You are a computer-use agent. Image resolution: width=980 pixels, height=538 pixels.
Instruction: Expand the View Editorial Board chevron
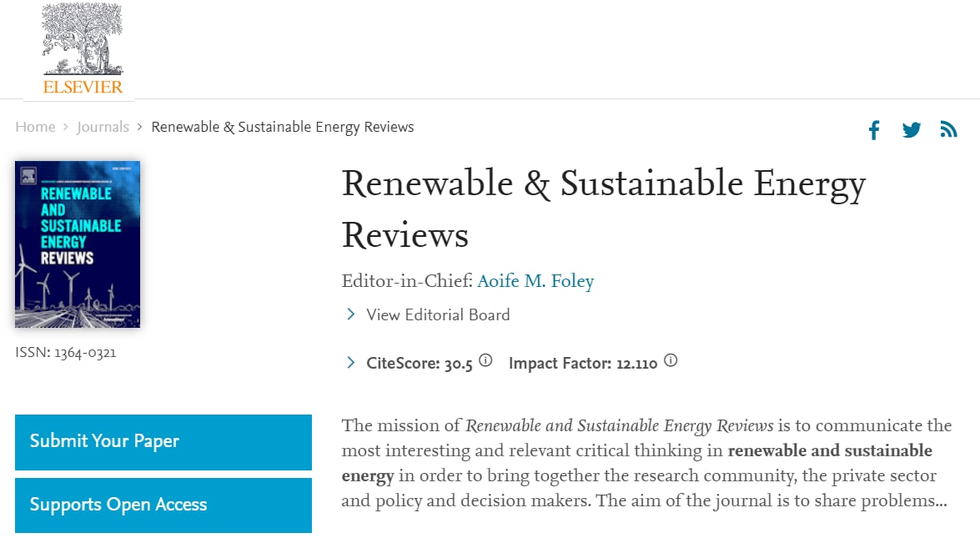pyautogui.click(x=351, y=314)
